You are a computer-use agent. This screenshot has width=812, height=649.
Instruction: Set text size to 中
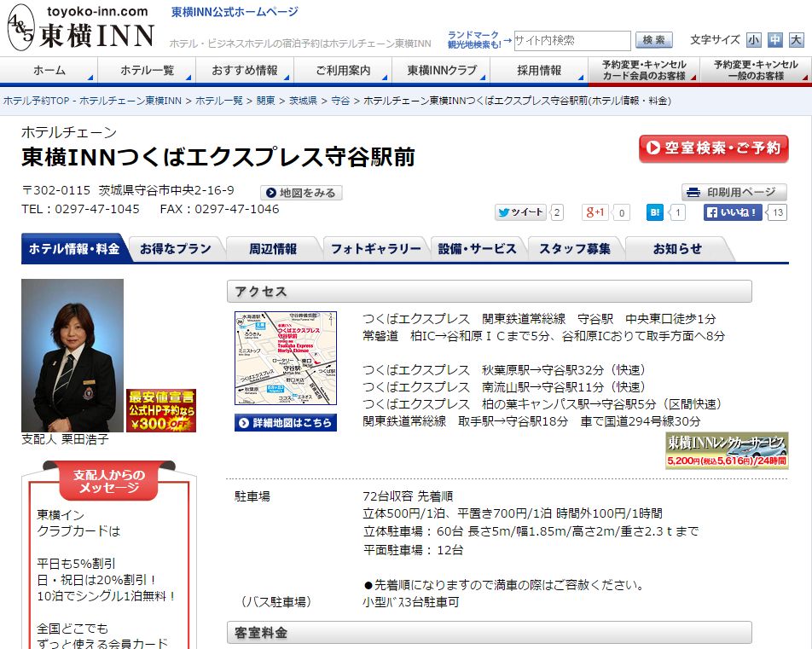click(x=774, y=40)
